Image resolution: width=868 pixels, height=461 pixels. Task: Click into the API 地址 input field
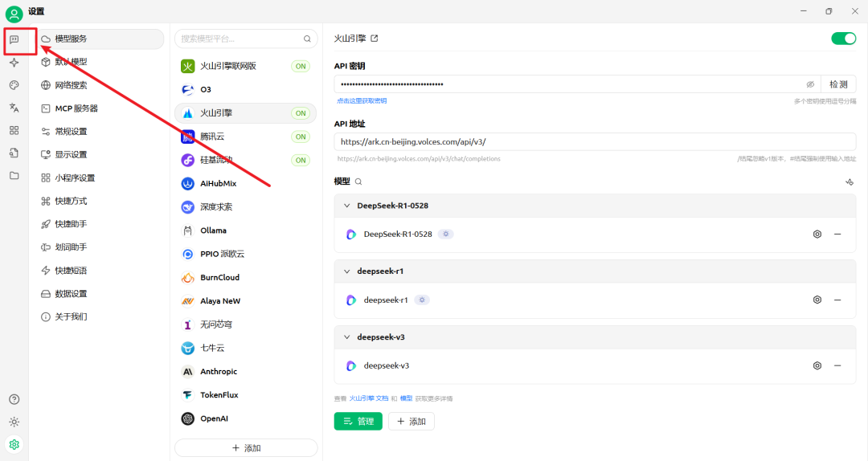click(595, 141)
